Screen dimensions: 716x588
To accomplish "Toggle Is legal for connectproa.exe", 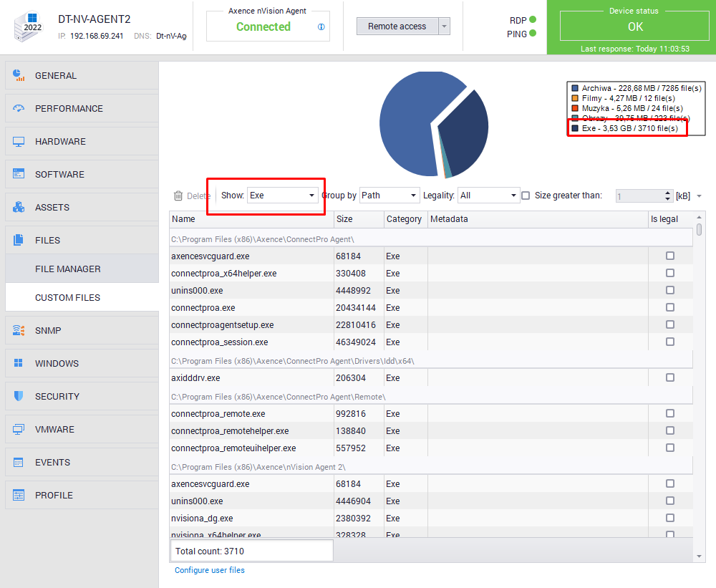I will pos(670,307).
